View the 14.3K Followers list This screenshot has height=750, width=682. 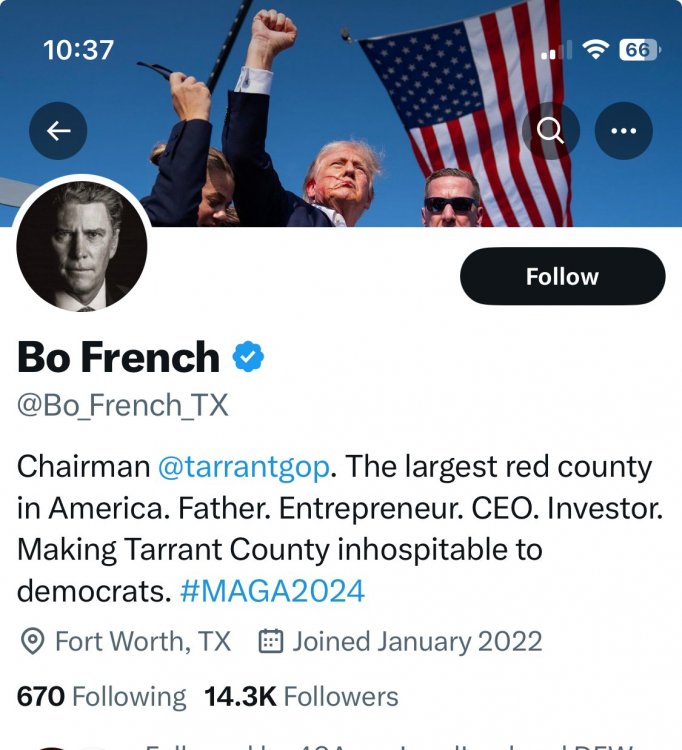[301, 696]
